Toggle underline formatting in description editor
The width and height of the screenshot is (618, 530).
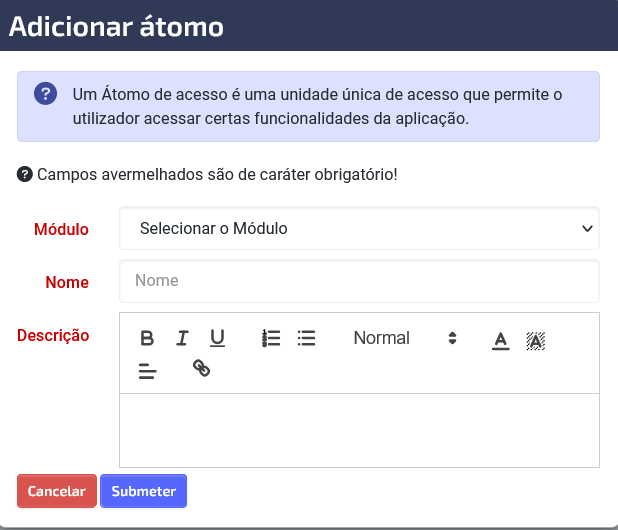pos(217,338)
